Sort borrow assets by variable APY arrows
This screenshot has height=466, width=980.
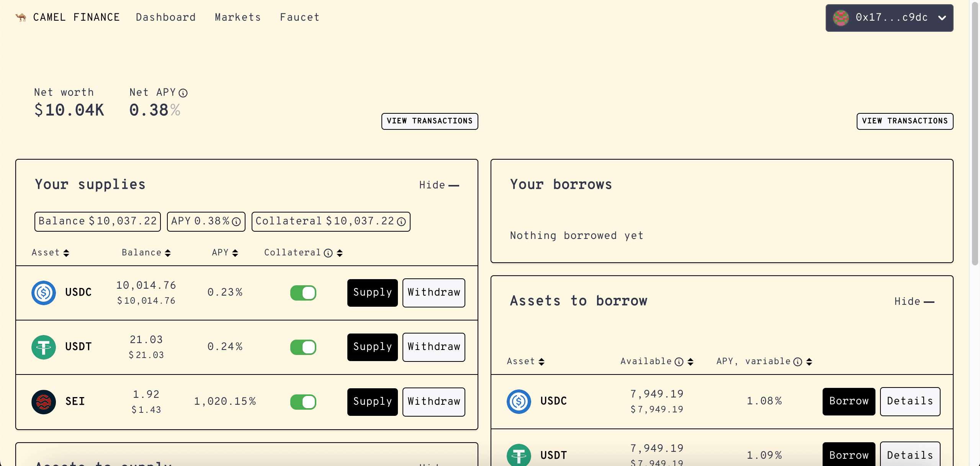(x=809, y=362)
